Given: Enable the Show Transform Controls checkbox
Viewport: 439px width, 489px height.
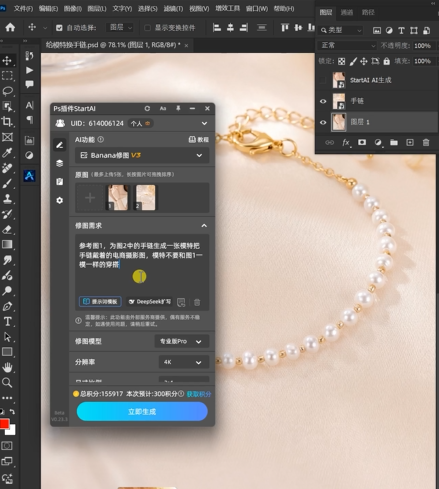Looking at the screenshot, I should pyautogui.click(x=147, y=28).
